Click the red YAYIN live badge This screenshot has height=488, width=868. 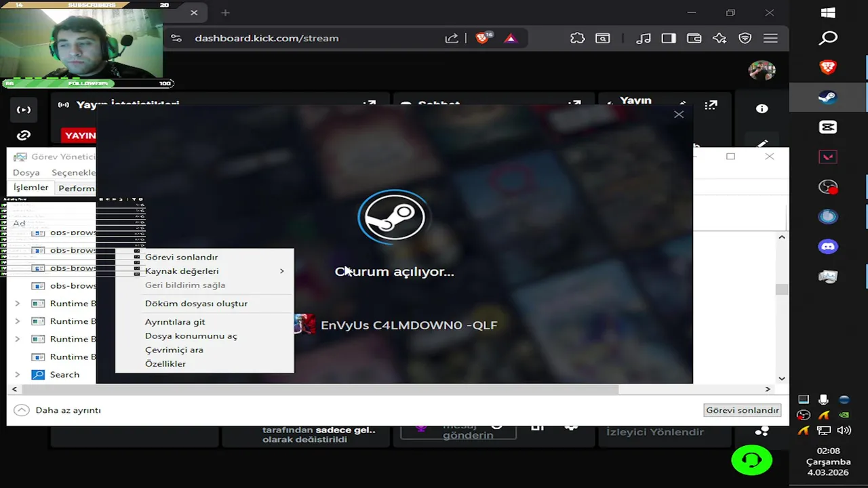[x=79, y=136]
